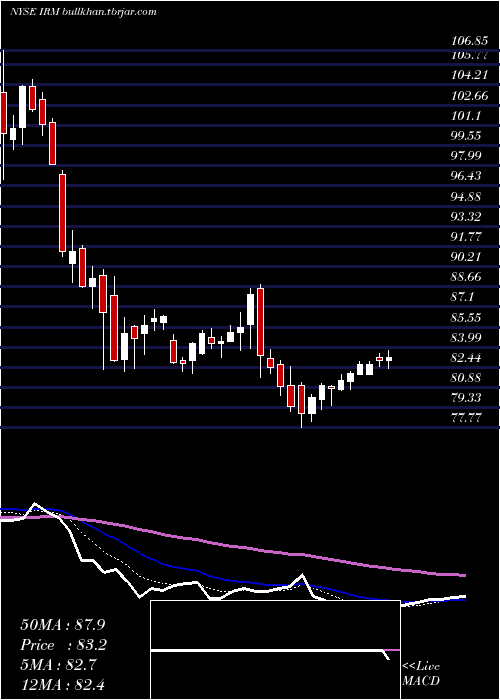Click the 104.21 price label
Screen dimensions: 500x700
pyautogui.click(x=469, y=75)
